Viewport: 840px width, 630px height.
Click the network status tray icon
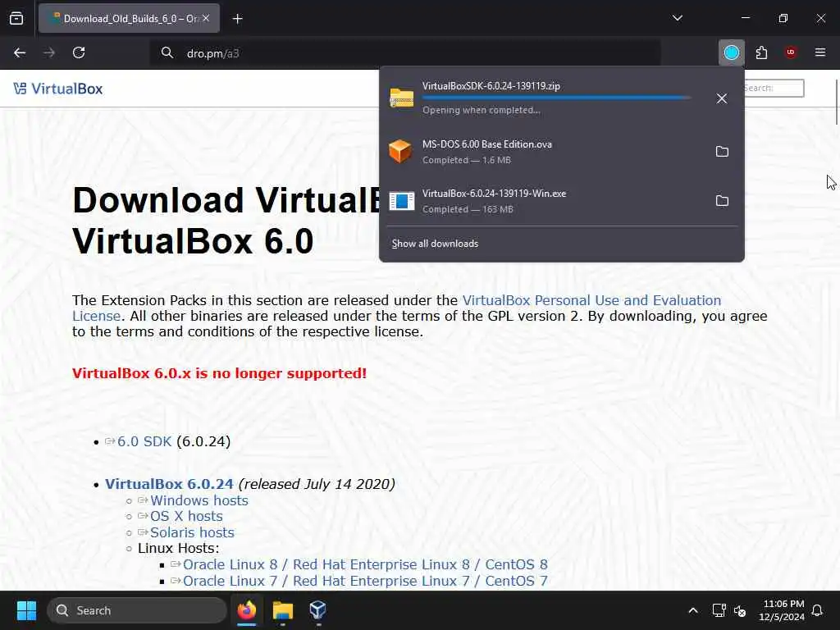click(719, 610)
